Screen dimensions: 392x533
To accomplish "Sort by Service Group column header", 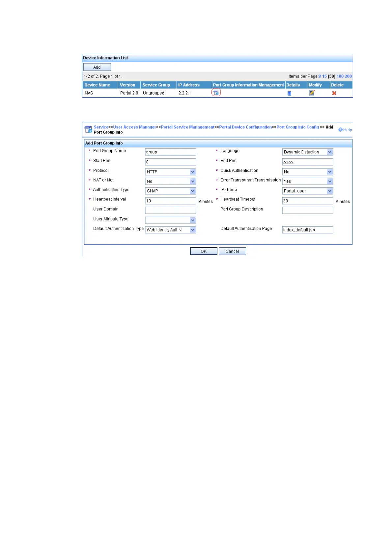I will coord(158,85).
